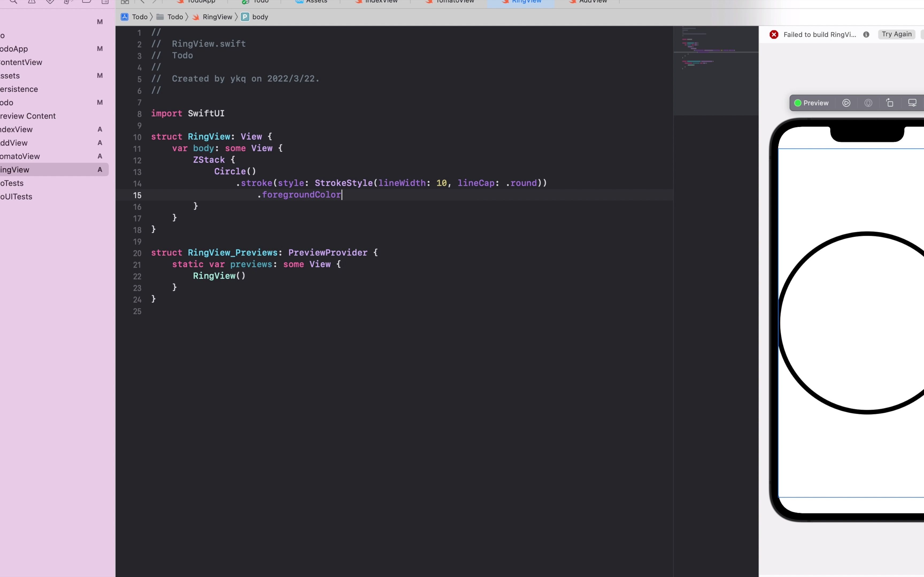Open the issue navigator
Viewport: 924px width, 577px height.
tap(32, 2)
